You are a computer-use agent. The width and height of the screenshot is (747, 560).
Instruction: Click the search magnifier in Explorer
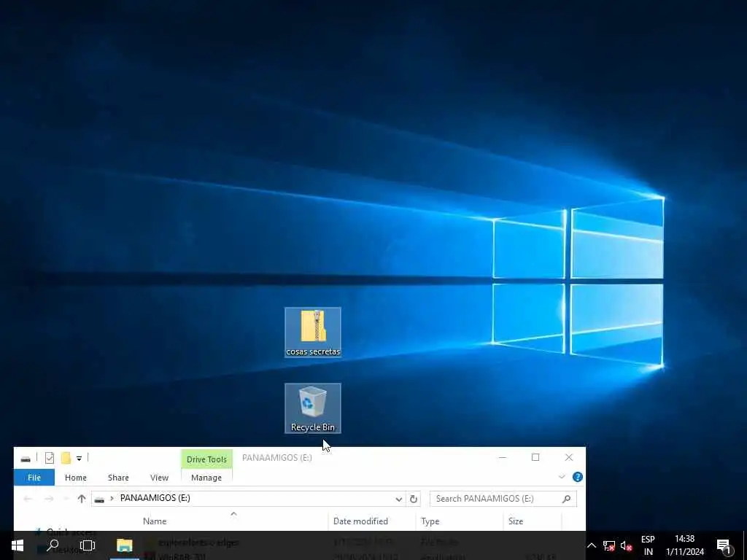pyautogui.click(x=566, y=499)
